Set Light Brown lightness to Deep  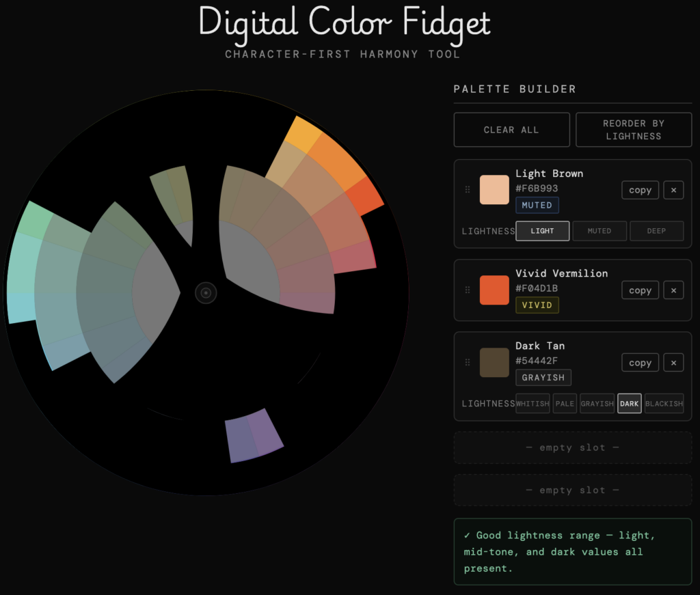click(656, 231)
